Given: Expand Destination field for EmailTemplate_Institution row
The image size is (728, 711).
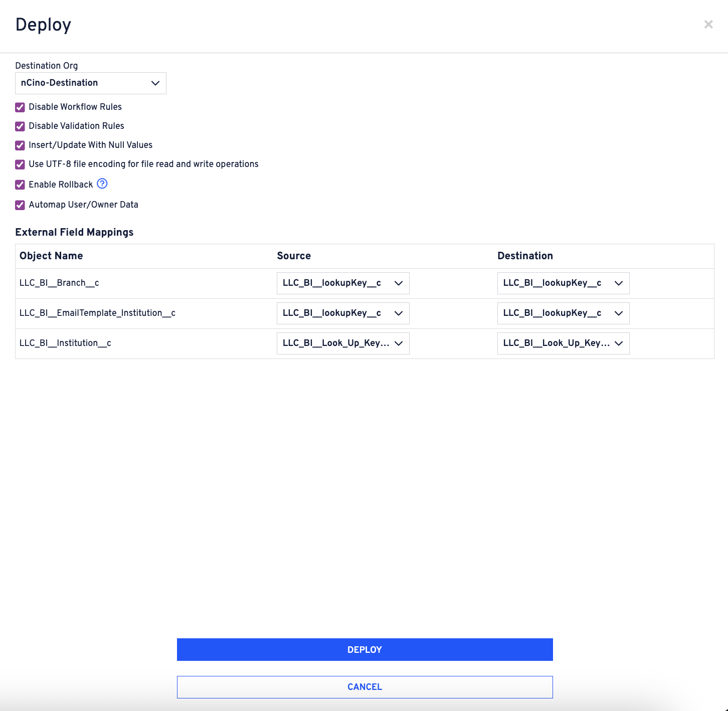Looking at the screenshot, I should [563, 313].
